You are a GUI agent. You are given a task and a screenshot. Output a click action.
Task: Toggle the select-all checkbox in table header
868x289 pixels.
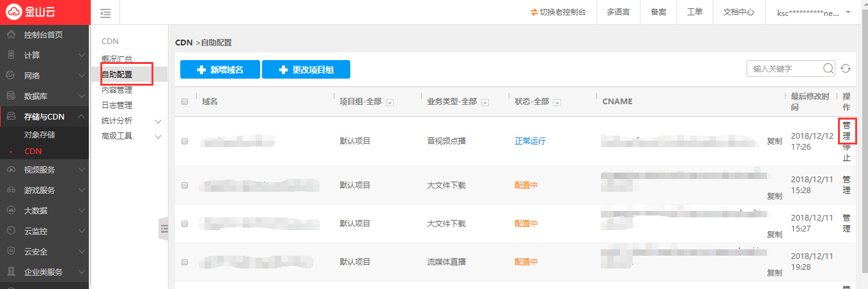(185, 102)
